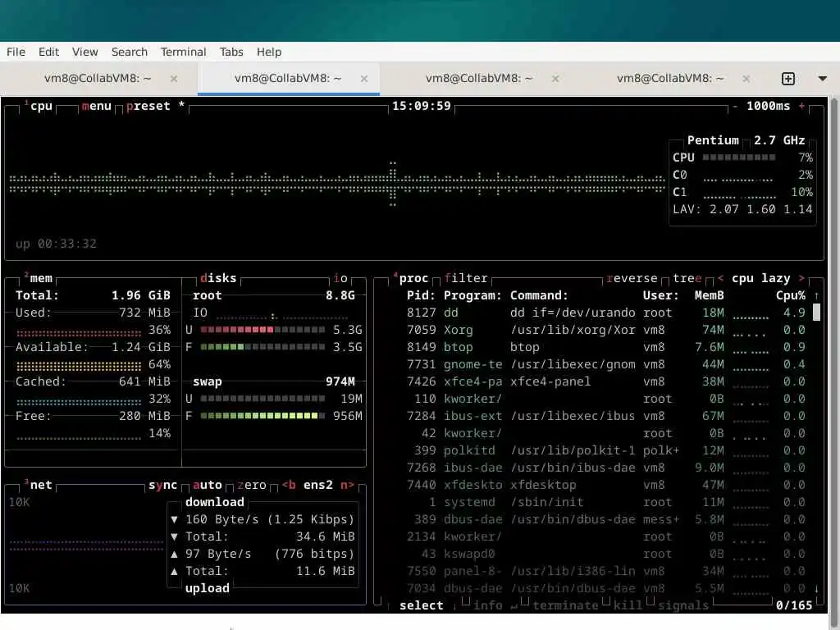Open btop menu button
This screenshot has height=630, width=840.
[x=97, y=106]
